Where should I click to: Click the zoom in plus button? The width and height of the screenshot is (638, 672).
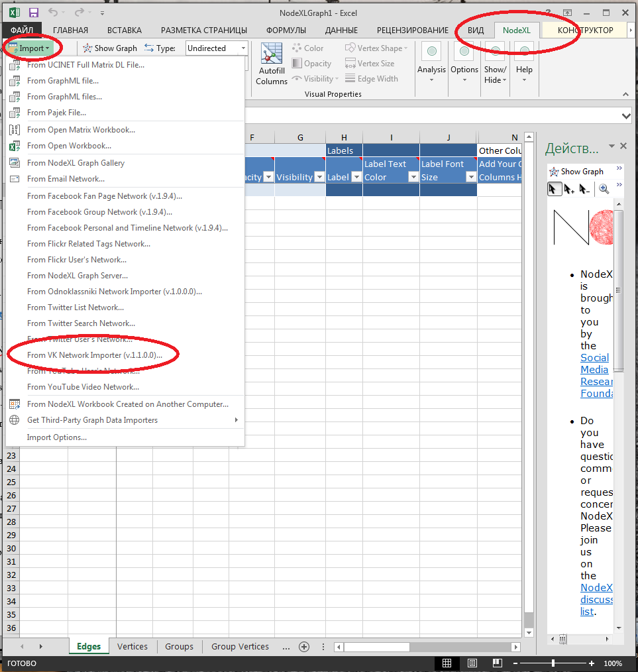(x=592, y=663)
